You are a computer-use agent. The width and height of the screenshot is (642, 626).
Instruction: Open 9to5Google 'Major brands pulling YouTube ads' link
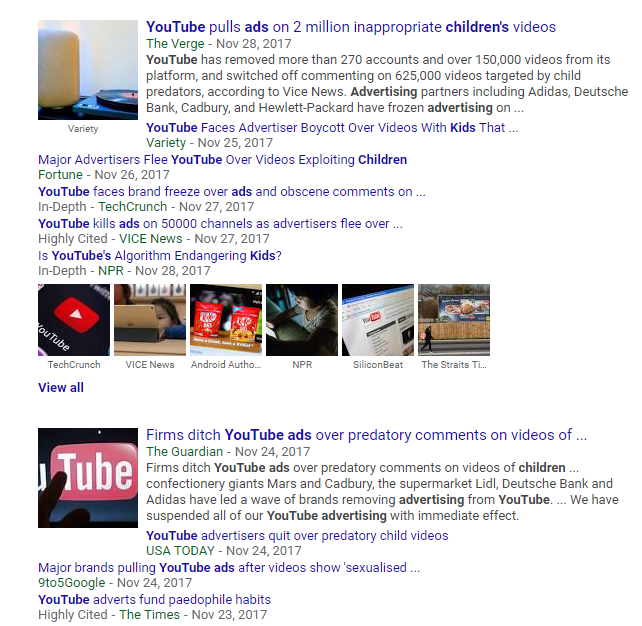coord(229,567)
